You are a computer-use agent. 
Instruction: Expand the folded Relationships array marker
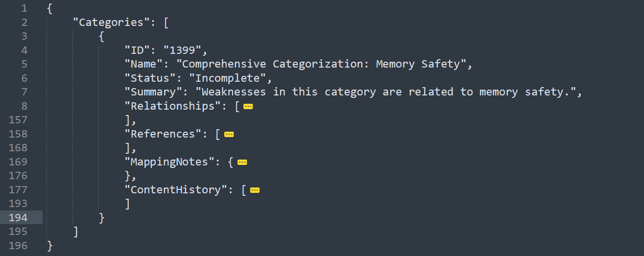point(248,106)
